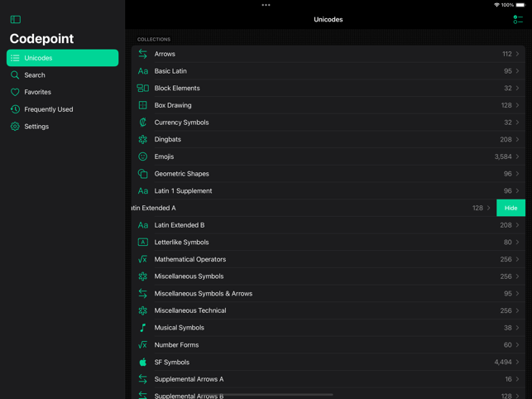Expand the Arrows row chevron

[x=517, y=54]
